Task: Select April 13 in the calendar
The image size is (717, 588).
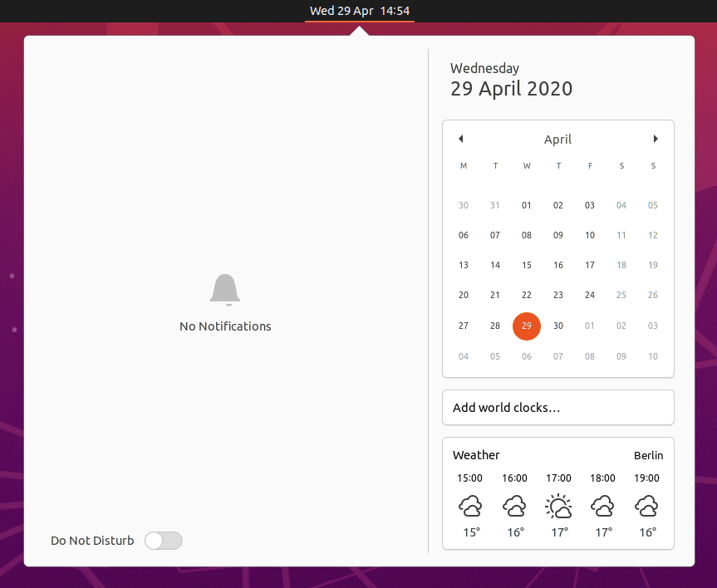Action: pos(464,265)
